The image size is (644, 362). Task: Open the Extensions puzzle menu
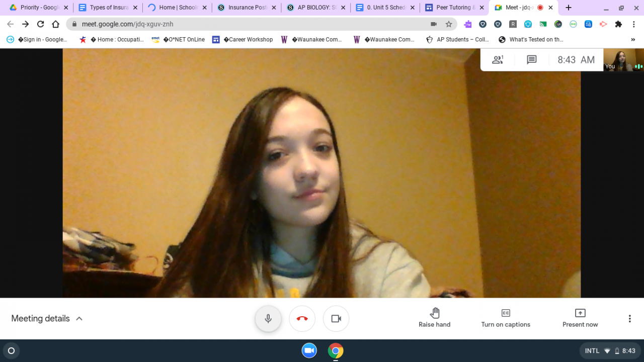618,24
